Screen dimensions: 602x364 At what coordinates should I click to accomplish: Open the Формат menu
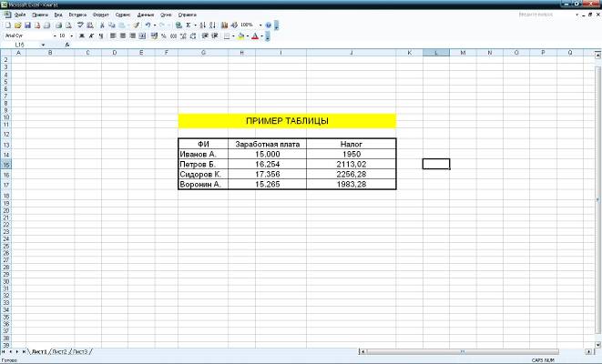100,15
